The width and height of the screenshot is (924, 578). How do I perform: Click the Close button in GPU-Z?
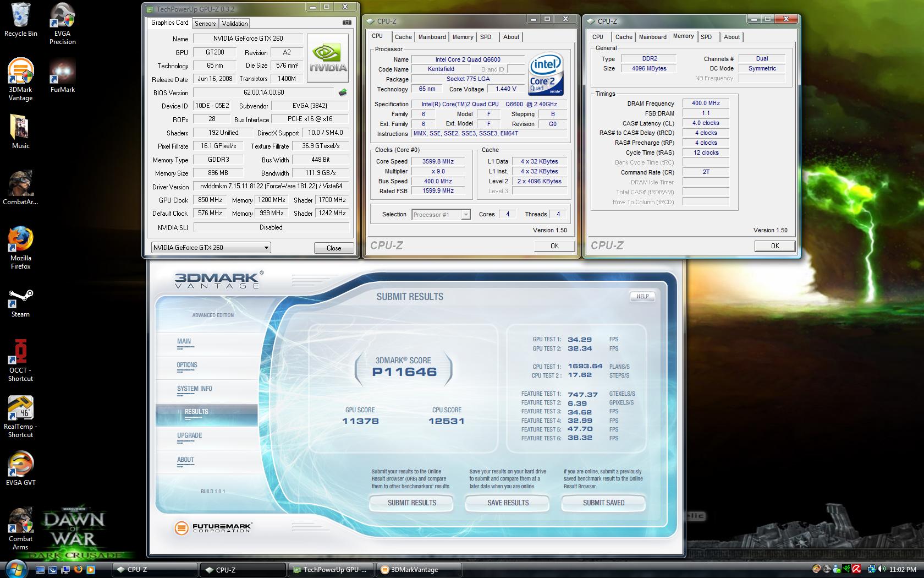pos(334,248)
